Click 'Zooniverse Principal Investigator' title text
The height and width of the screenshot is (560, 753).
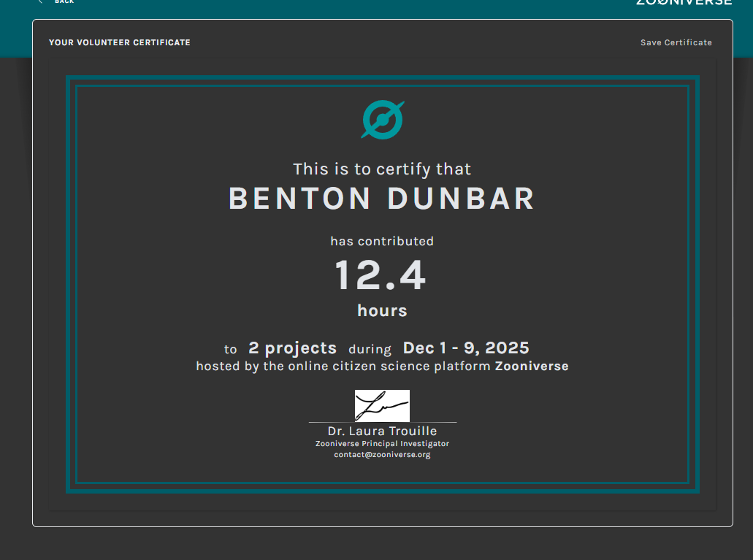[382, 444]
